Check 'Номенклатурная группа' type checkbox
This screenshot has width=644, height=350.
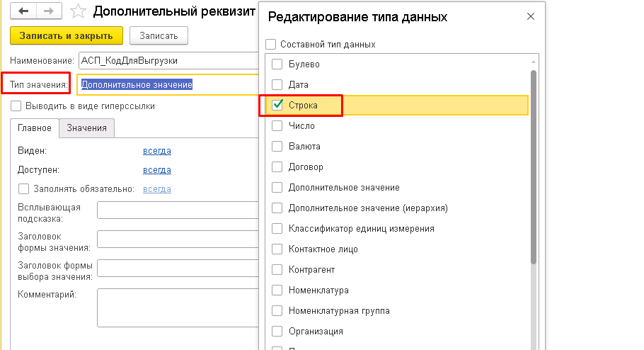[x=277, y=311]
